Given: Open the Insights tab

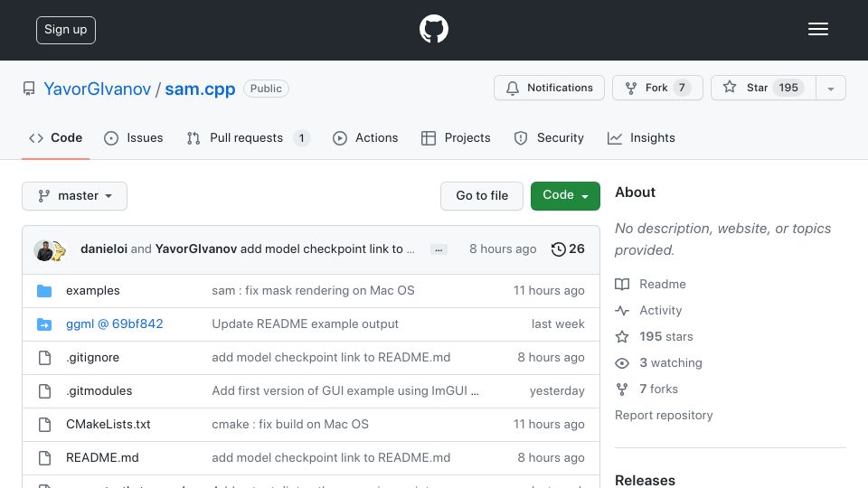Looking at the screenshot, I should pyautogui.click(x=641, y=137).
